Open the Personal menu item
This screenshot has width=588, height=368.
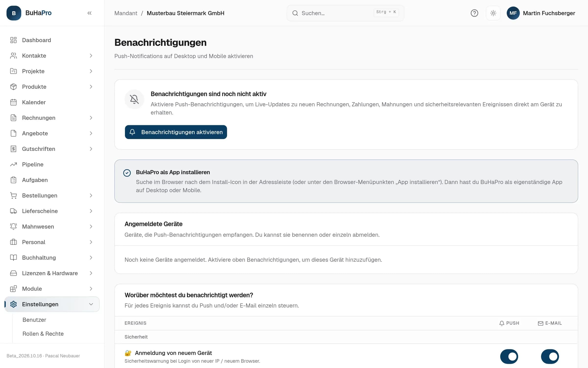[x=52, y=242]
